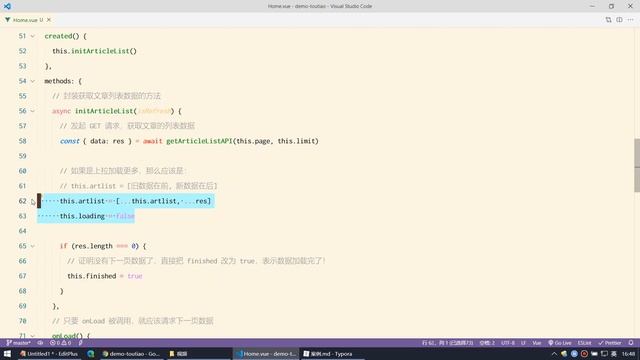640x360 pixels.
Task: Show hidden system tray icons arrow
Action: [x=554, y=354]
